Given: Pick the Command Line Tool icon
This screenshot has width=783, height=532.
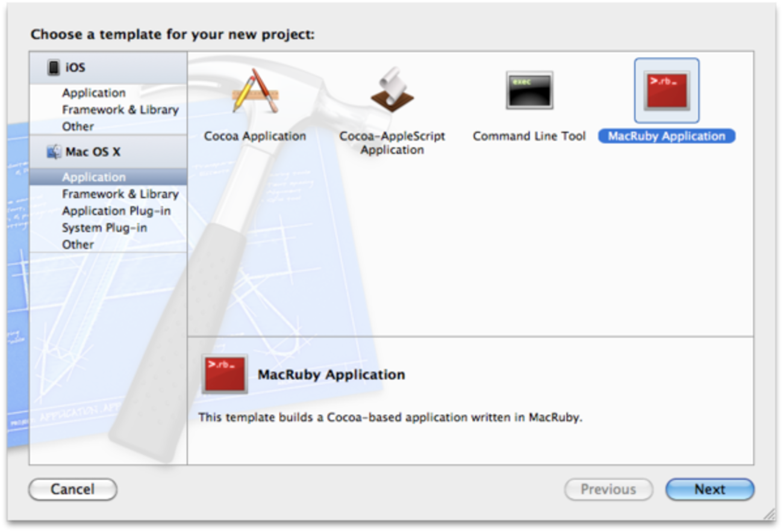Looking at the screenshot, I should [x=529, y=90].
